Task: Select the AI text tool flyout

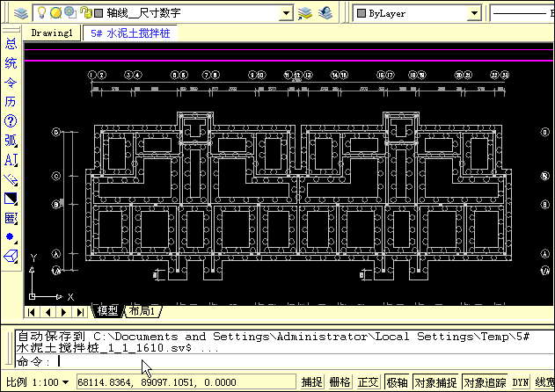Action: [11, 160]
